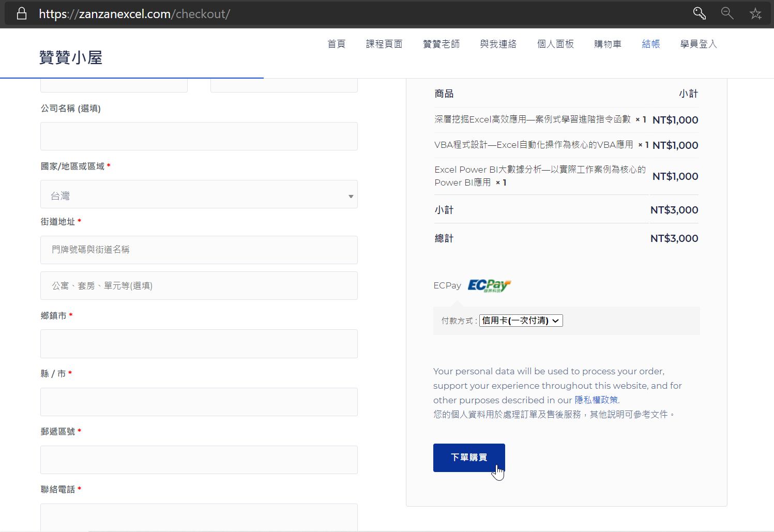Click the 公寓、套房、單元等 optional field
The width and height of the screenshot is (774, 532).
(199, 286)
